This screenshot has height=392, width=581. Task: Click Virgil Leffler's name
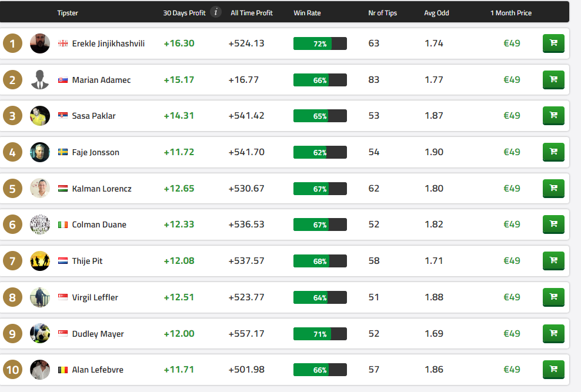[95, 297]
